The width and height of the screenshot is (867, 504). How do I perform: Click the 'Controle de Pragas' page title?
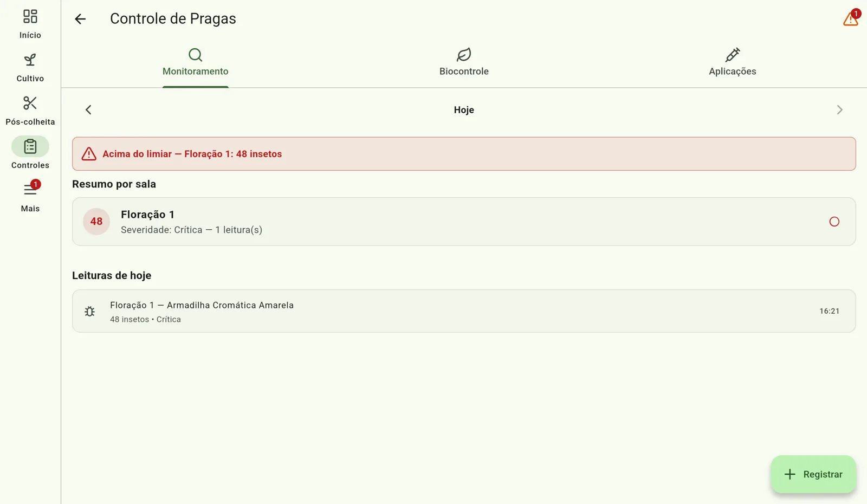173,19
